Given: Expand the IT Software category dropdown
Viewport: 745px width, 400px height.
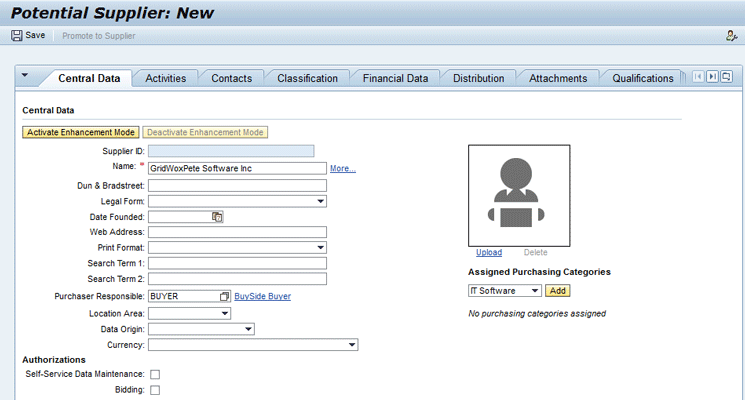Looking at the screenshot, I should pos(535,291).
